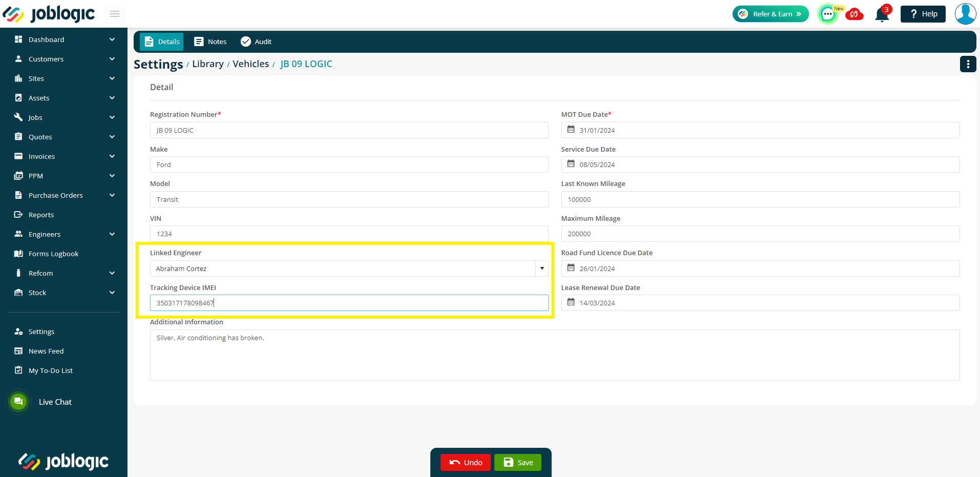Click the News Feed sidebar icon

pyautogui.click(x=18, y=351)
